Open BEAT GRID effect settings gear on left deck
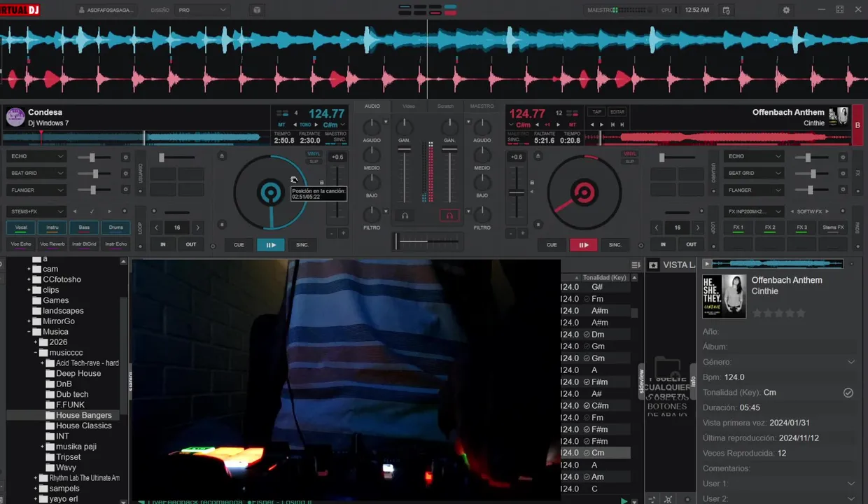868x504 pixels. [x=126, y=173]
